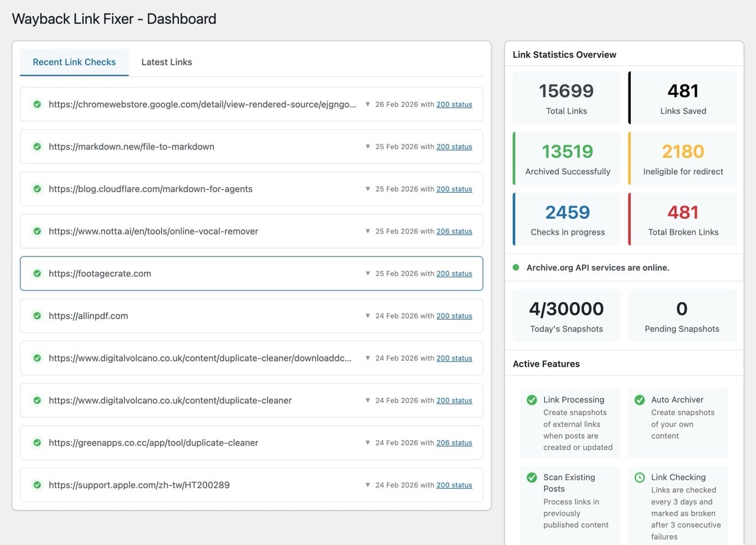Screen dimensions: 756x545
Task: Click the red Total Broken Links card
Action: click(683, 219)
